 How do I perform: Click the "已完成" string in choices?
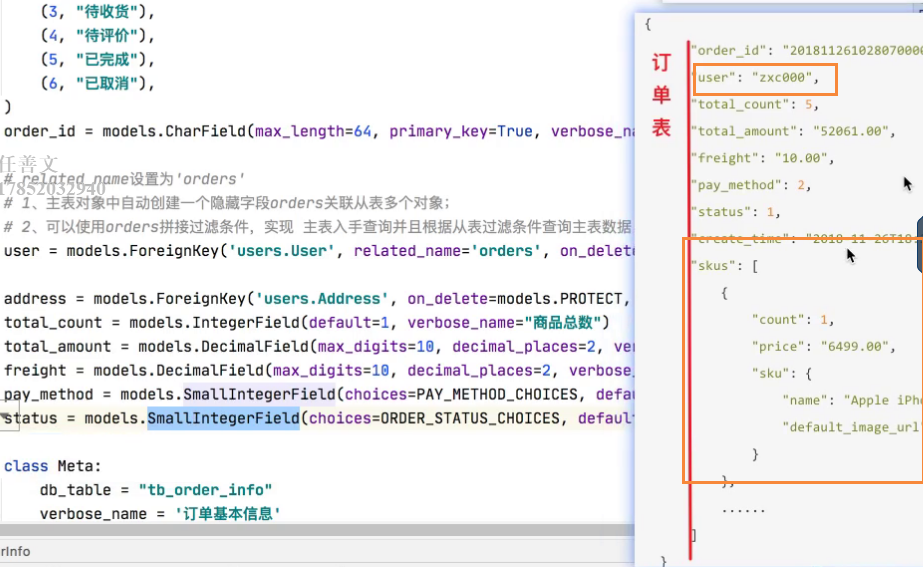[x=107, y=59]
